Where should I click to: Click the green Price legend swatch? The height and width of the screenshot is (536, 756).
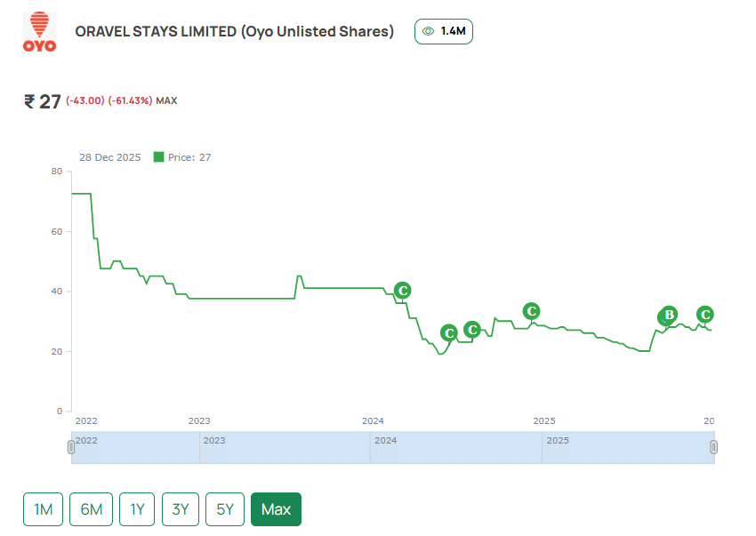point(159,157)
